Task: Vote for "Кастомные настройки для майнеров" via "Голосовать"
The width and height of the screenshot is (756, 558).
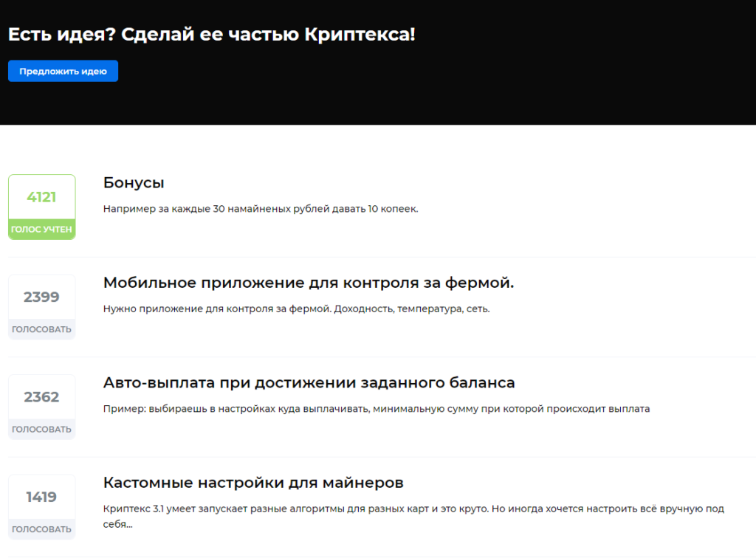Action: pos(41,529)
